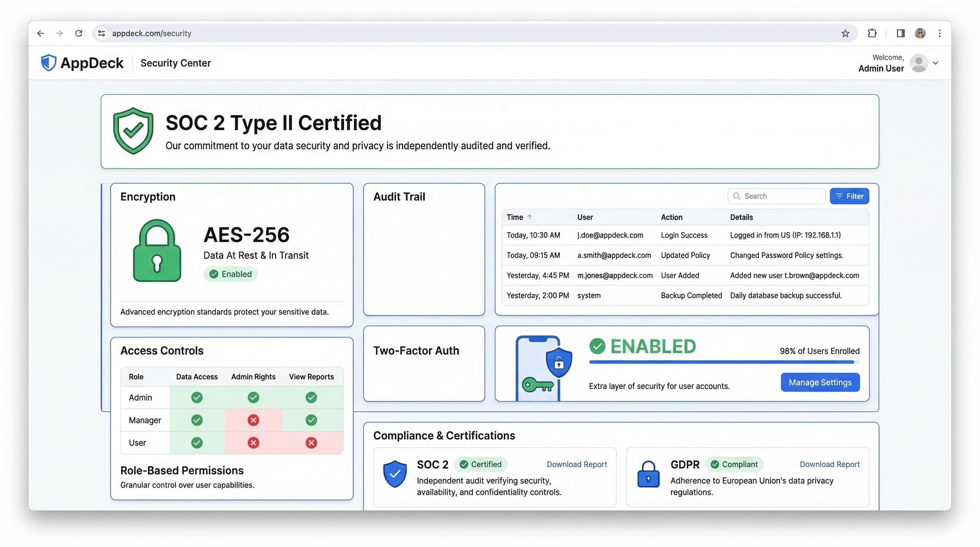Reload the page with refresh icon
This screenshot has height=547, width=980.
(79, 33)
